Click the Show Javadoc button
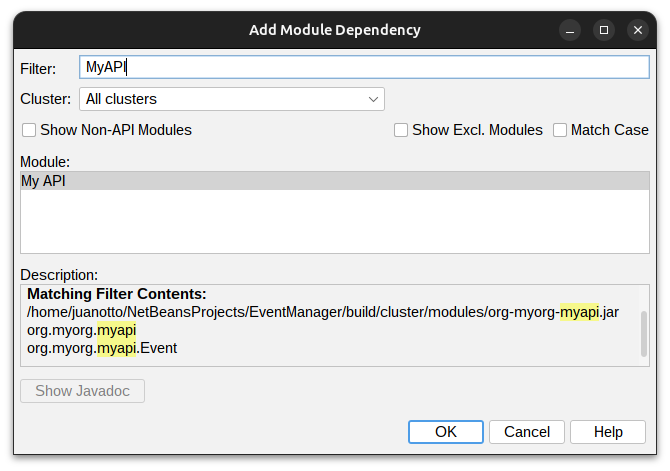This screenshot has width=670, height=471. point(82,391)
